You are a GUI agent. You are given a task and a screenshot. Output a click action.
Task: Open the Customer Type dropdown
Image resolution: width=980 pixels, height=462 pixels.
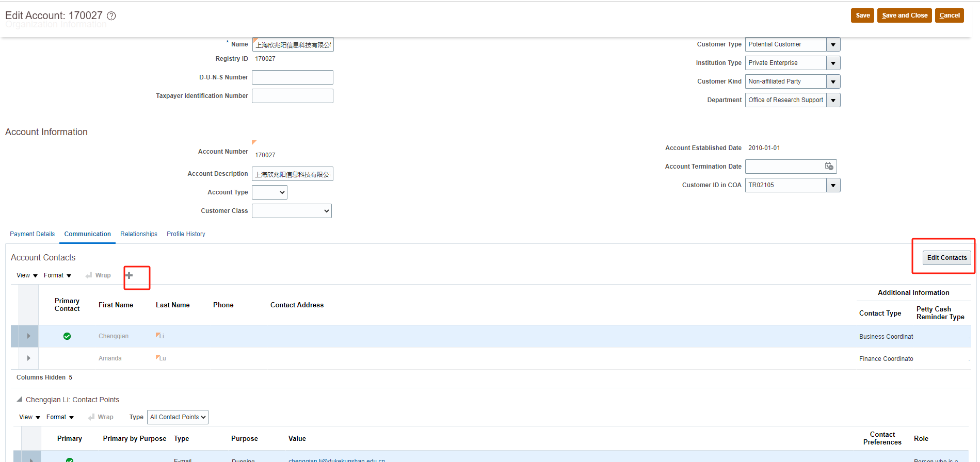(833, 44)
